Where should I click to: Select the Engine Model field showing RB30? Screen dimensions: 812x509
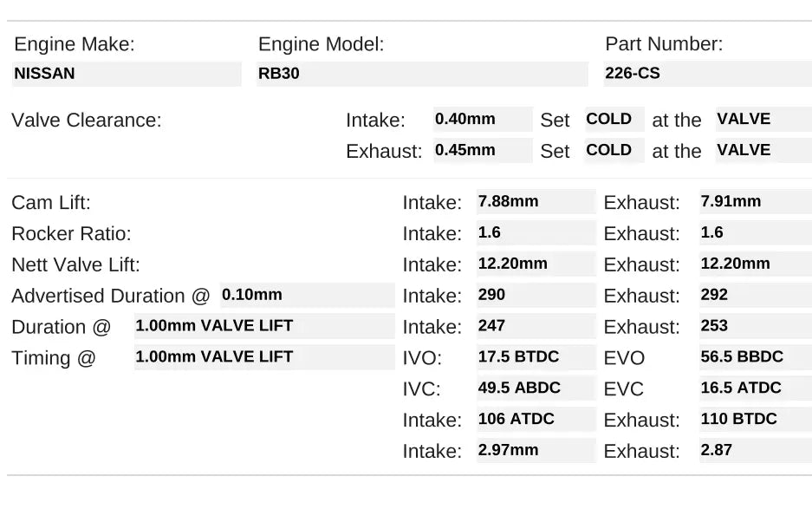click(x=422, y=74)
